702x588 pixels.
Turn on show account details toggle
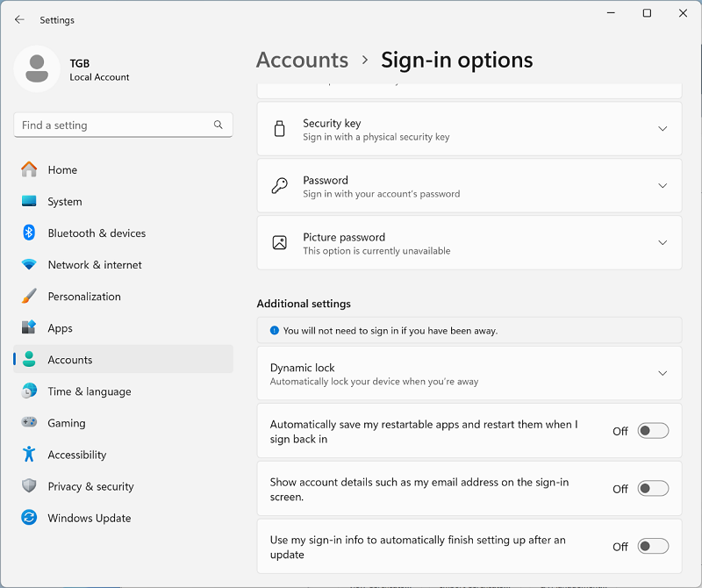tap(653, 489)
